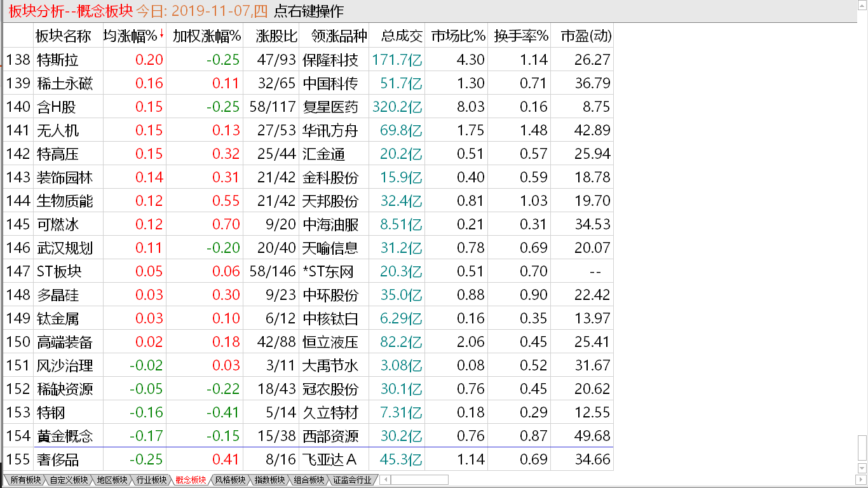Select the 特斯拉 sector row
The height and width of the screenshot is (488, 868).
[309, 60]
